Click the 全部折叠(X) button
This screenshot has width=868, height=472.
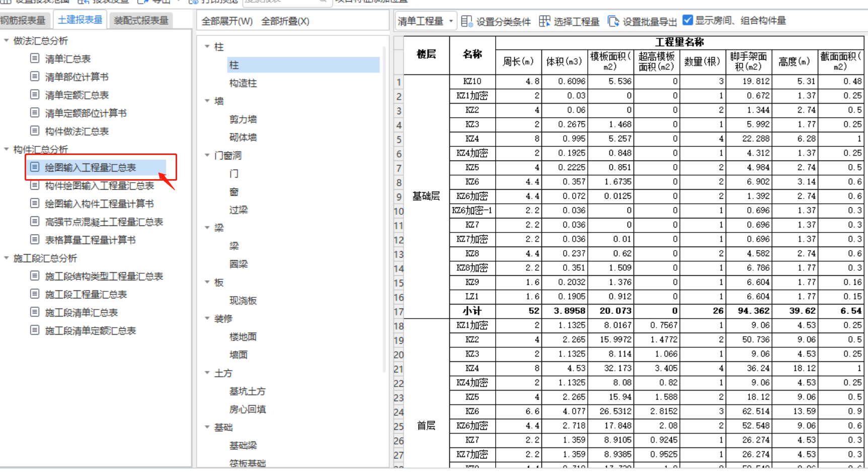pyautogui.click(x=285, y=21)
